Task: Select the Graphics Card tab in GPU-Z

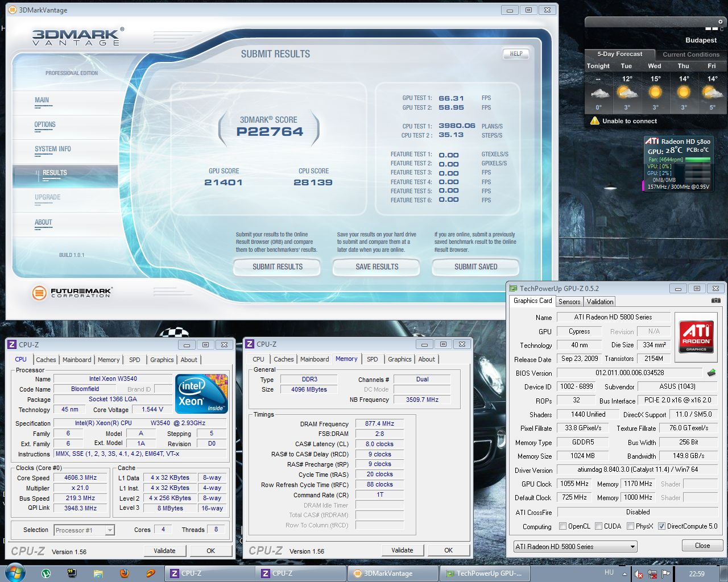Action: (532, 301)
